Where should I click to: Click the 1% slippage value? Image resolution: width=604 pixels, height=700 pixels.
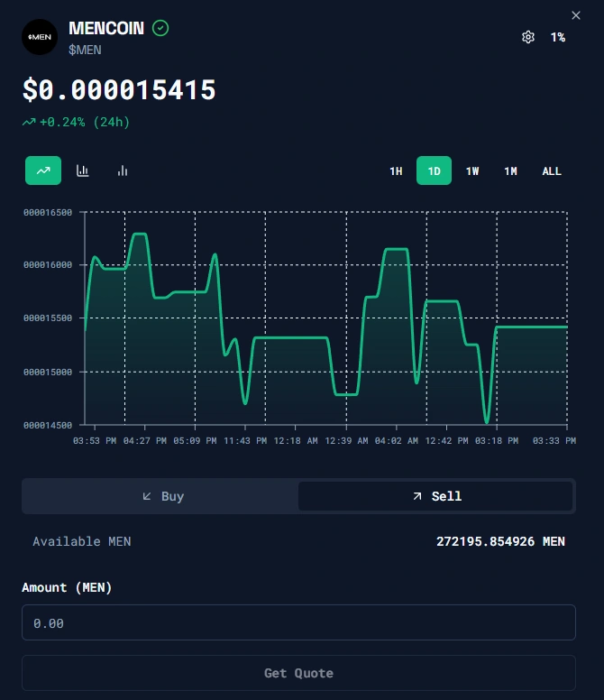pyautogui.click(x=558, y=37)
